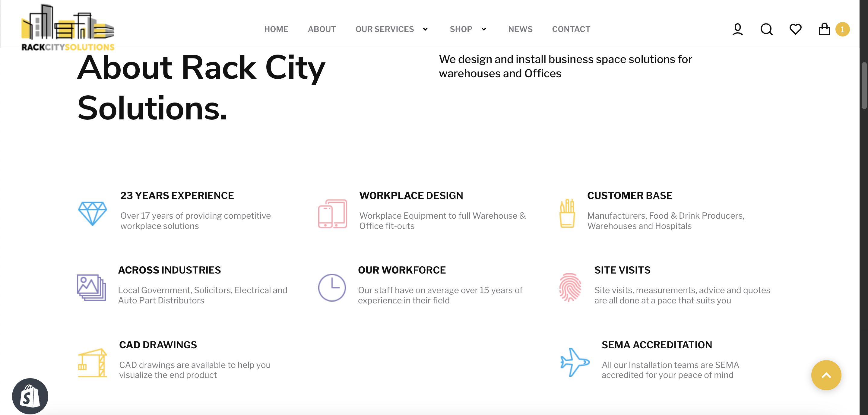Click the blue airplane SEMA Accreditation icon

pos(575,362)
